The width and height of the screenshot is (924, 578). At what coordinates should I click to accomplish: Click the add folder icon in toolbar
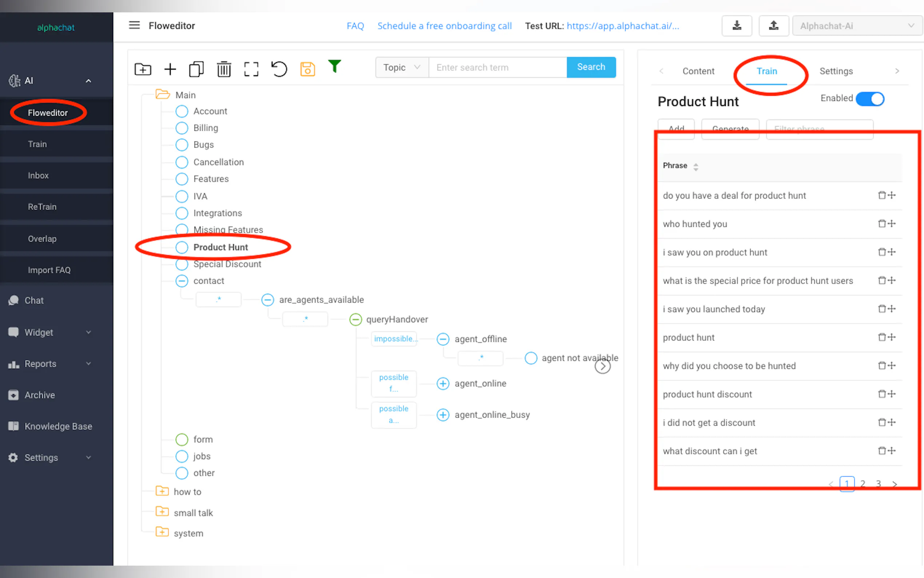pos(143,69)
